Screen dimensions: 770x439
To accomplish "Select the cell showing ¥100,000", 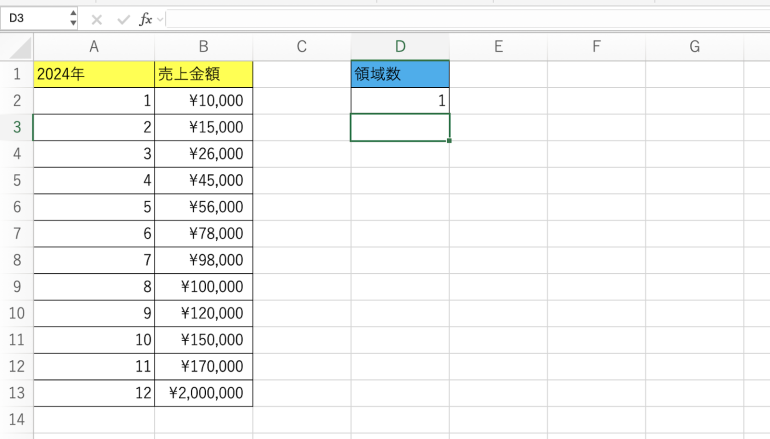I will point(203,287).
